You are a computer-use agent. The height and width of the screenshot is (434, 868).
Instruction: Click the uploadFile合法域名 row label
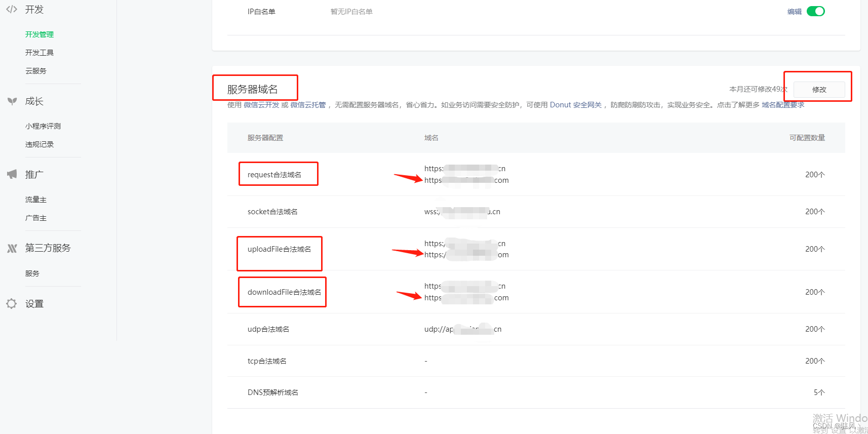tap(279, 249)
